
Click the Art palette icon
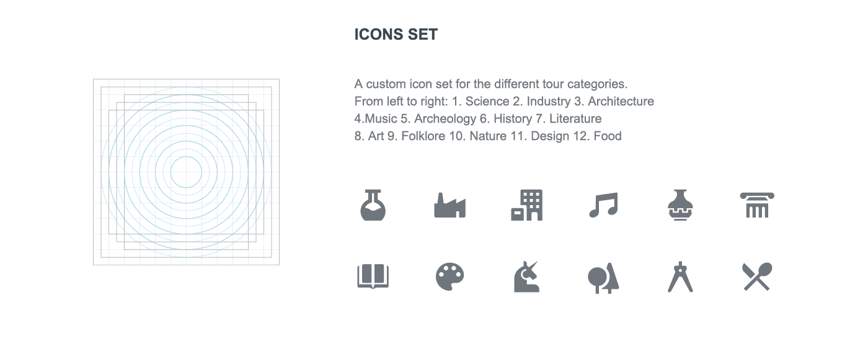(x=449, y=276)
